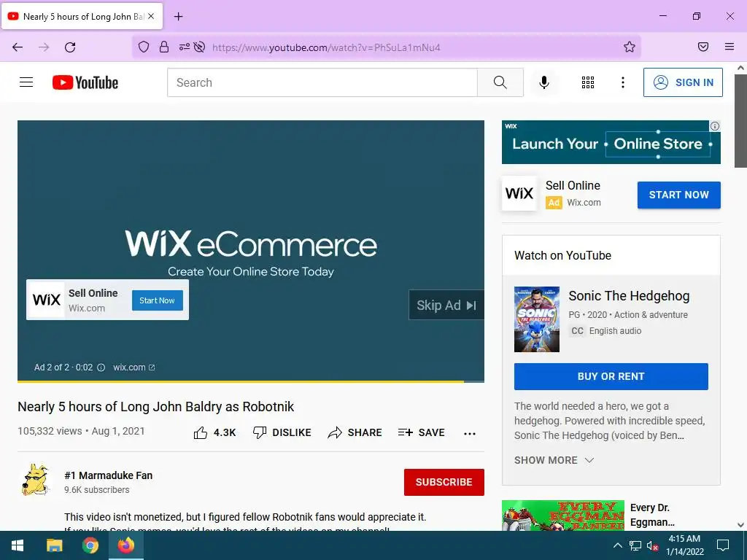The image size is (747, 560).
Task: Click the #1 Marmaduke Fan channel name
Action: tap(108, 475)
